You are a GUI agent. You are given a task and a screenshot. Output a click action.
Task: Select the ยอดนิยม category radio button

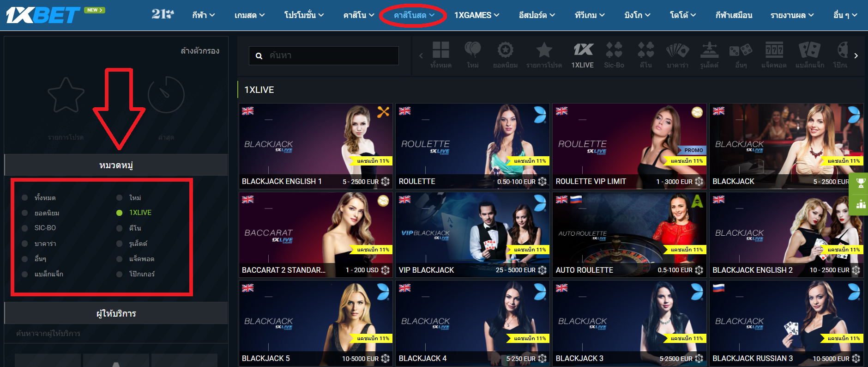pos(24,213)
